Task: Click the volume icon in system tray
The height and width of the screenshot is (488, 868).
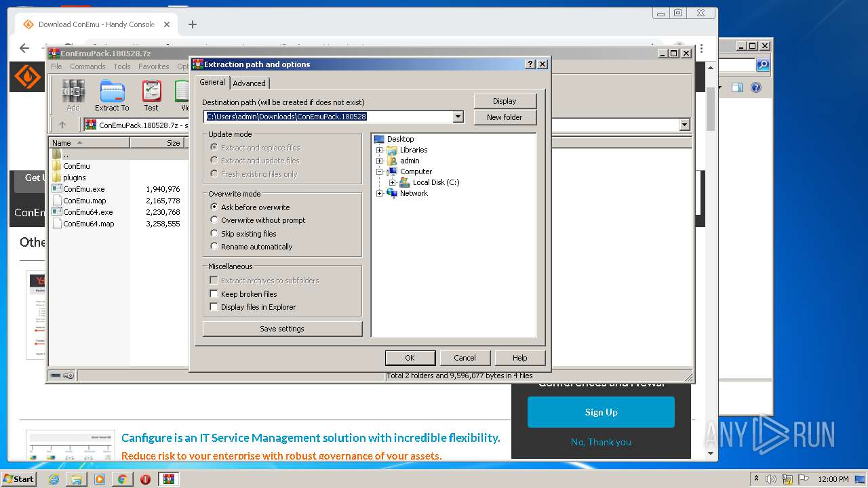Action: (771, 479)
